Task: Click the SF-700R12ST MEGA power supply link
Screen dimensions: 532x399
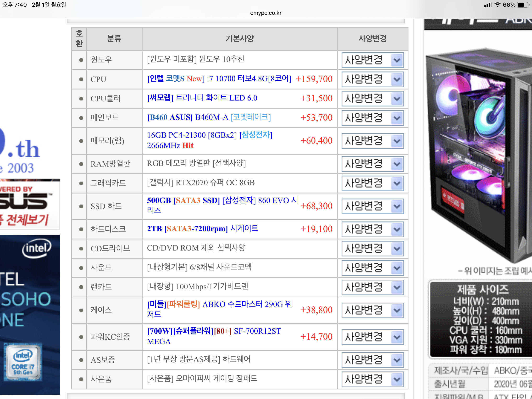Action: (x=214, y=336)
